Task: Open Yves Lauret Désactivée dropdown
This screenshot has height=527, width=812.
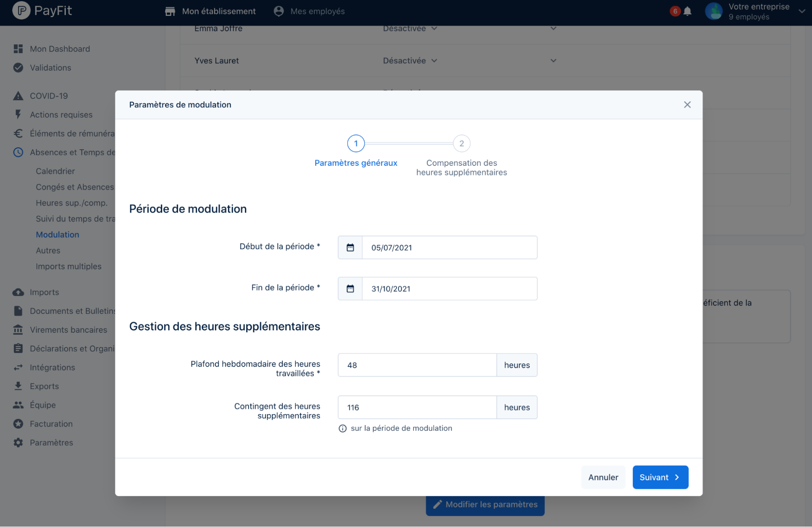Action: (x=410, y=61)
